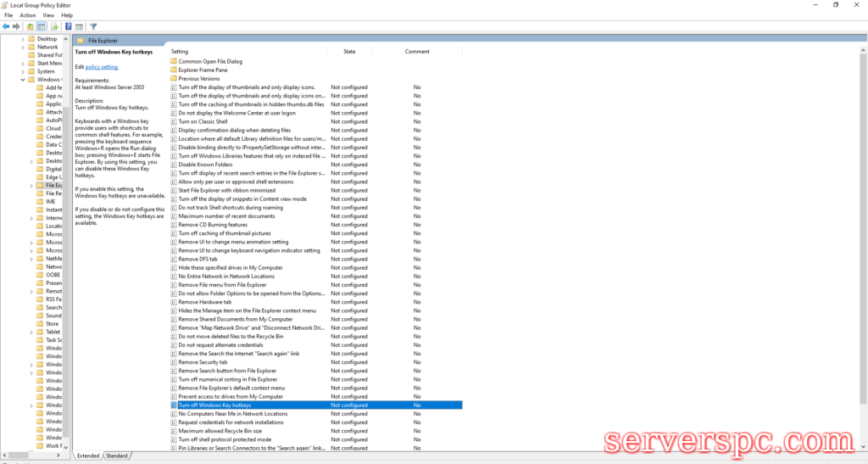Toggle the Show/Hide Console Tree icon
Screen dimensions: 868x464
[x=41, y=26]
